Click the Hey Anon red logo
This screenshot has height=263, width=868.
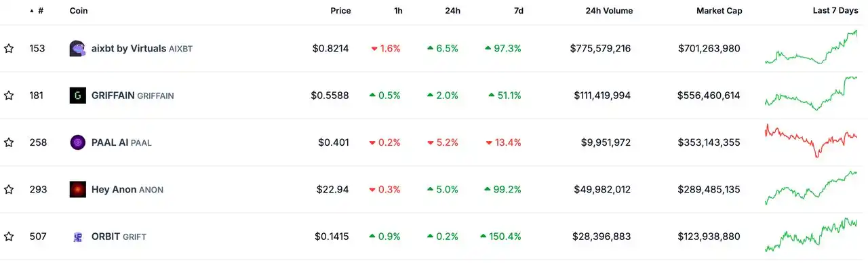tap(78, 190)
